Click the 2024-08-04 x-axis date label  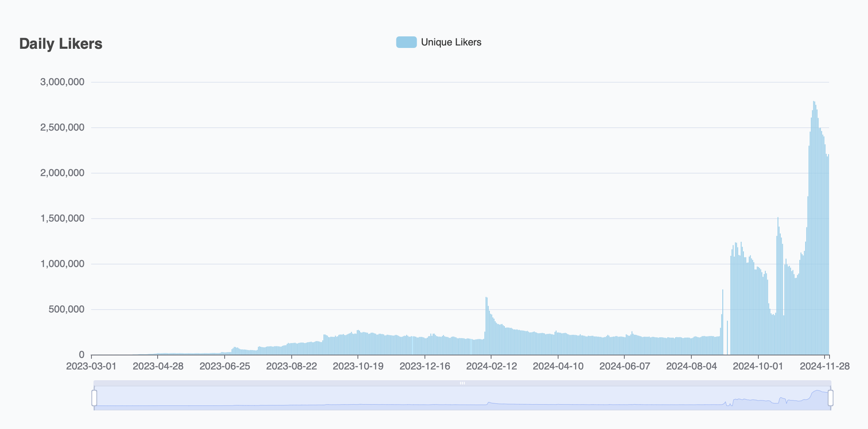[x=691, y=366]
